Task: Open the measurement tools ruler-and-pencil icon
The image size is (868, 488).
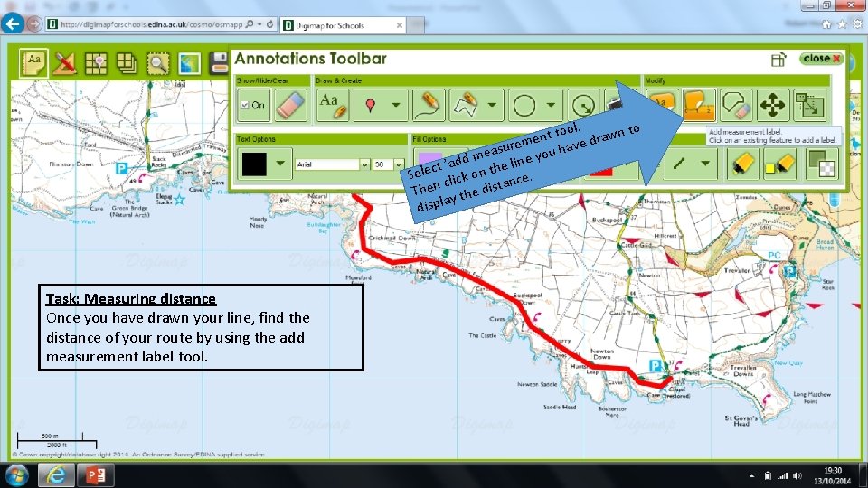Action: (x=65, y=63)
